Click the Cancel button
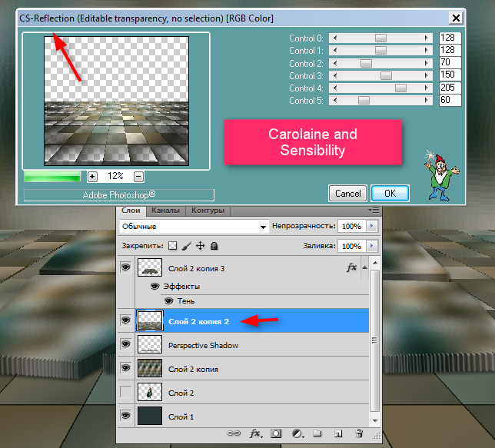The width and height of the screenshot is (495, 448). point(348,193)
